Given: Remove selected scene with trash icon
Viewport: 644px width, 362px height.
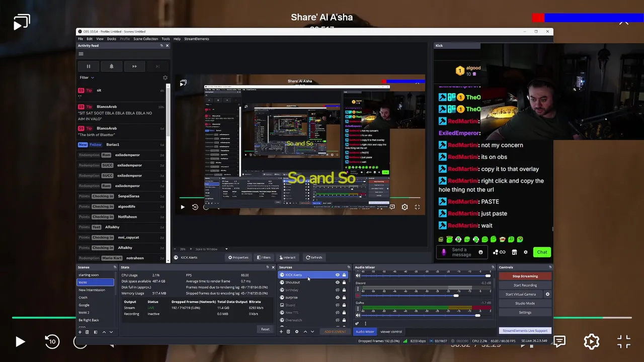Looking at the screenshot, I should pos(87,332).
